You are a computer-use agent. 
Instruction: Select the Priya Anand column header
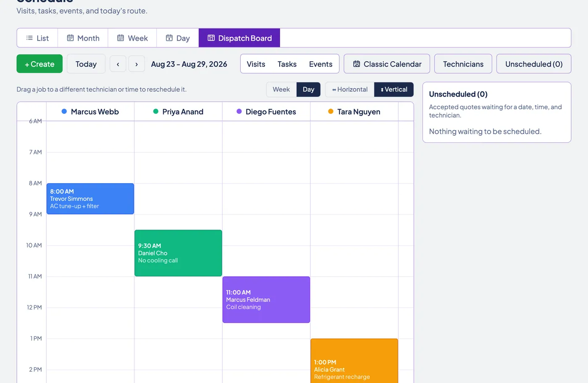[x=178, y=112]
